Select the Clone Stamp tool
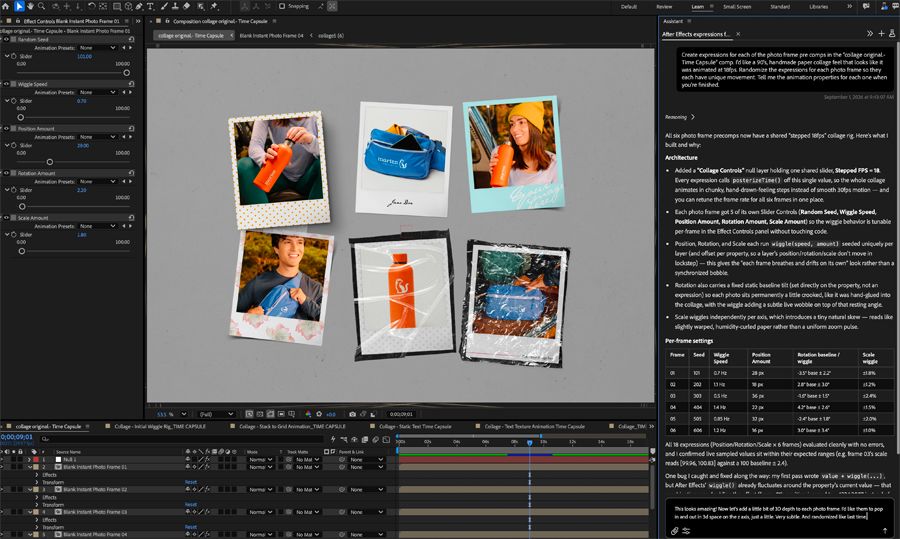This screenshot has width=900, height=539. pyautogui.click(x=175, y=6)
